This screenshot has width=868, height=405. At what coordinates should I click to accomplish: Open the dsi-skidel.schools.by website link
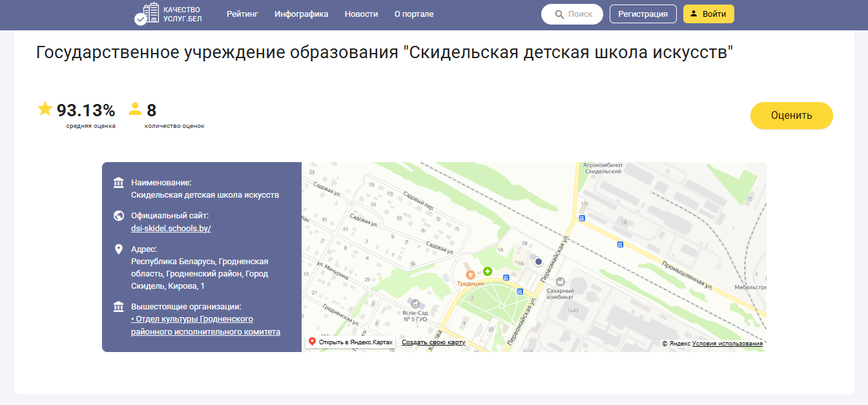tap(171, 229)
